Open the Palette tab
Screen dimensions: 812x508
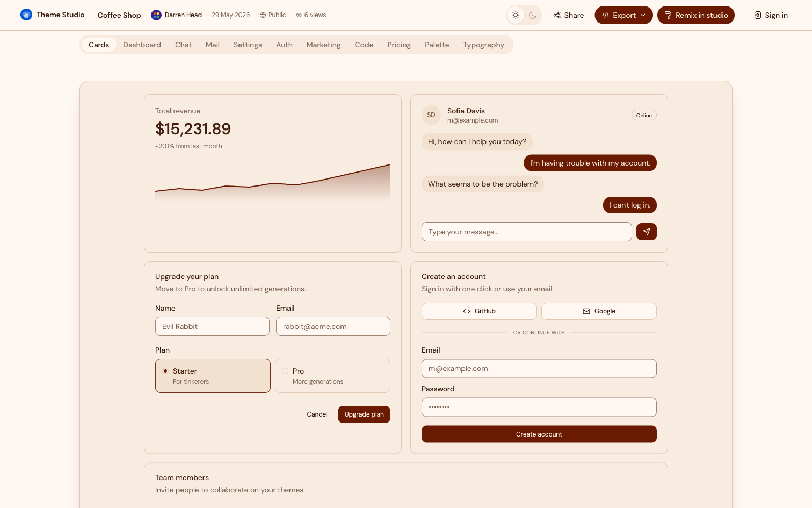click(x=437, y=45)
